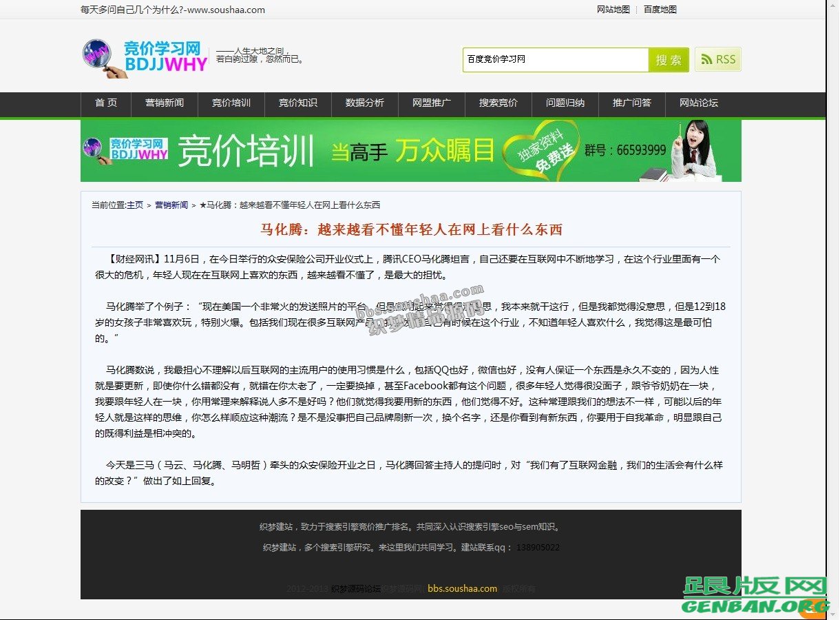Select 网盟推广 in the navigation bar
Viewport: 840px width, 620px height.
[x=432, y=104]
